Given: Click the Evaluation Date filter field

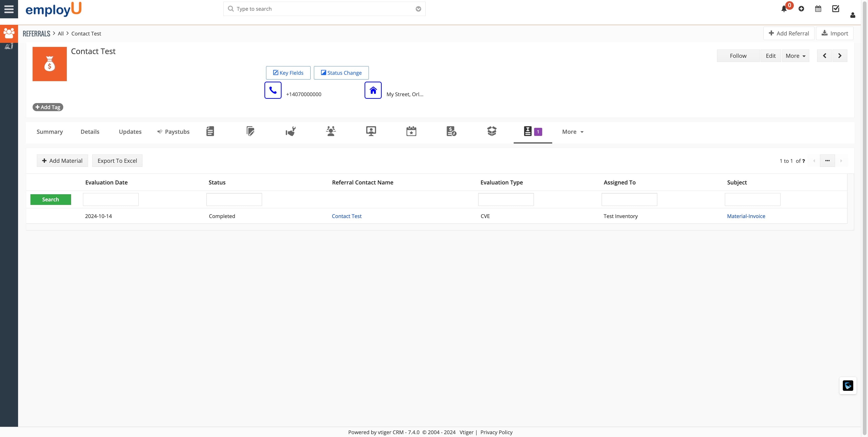Looking at the screenshot, I should coord(111,199).
